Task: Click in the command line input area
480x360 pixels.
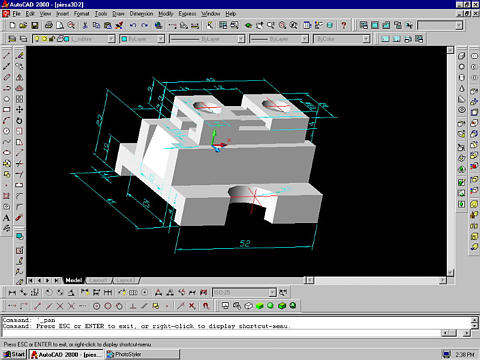Action: pos(222,333)
